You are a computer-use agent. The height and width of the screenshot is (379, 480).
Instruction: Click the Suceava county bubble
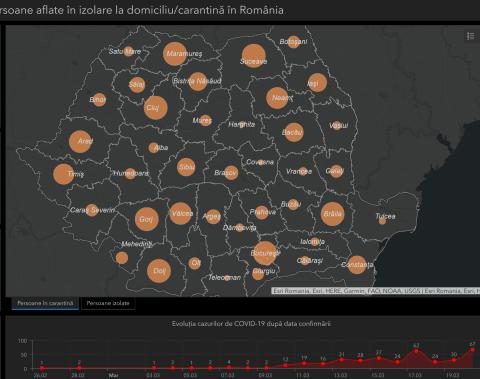[254, 56]
